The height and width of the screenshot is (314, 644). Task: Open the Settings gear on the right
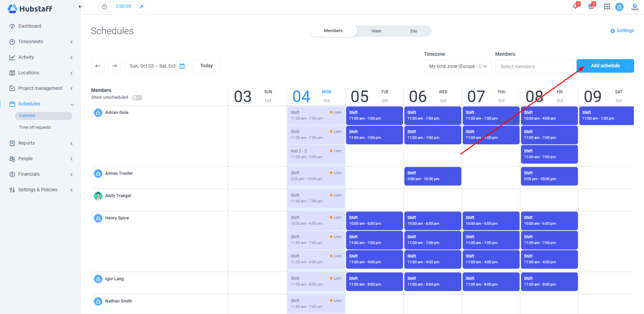click(622, 30)
